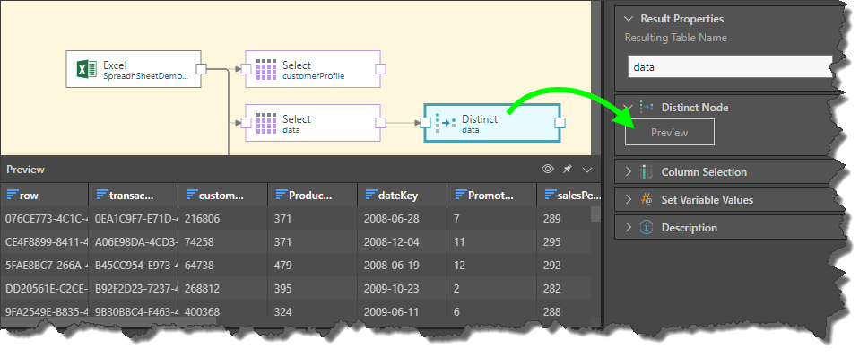Viewport: 868px width, 358px height.
Task: Select the customerProfile Select node grid icon
Action: (x=265, y=70)
